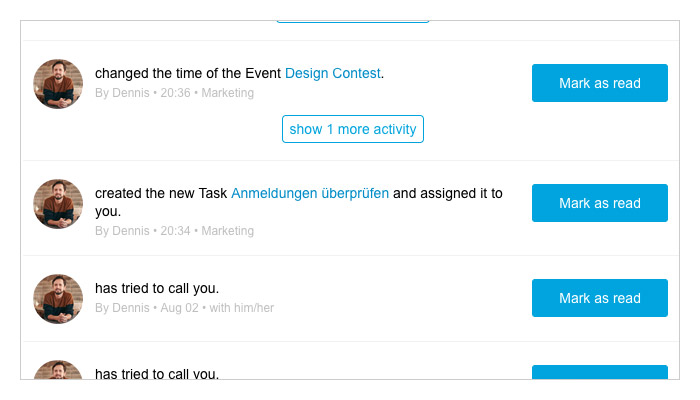Click By Dennis on the Aug 02 notification
700x400 pixels.
(x=122, y=308)
